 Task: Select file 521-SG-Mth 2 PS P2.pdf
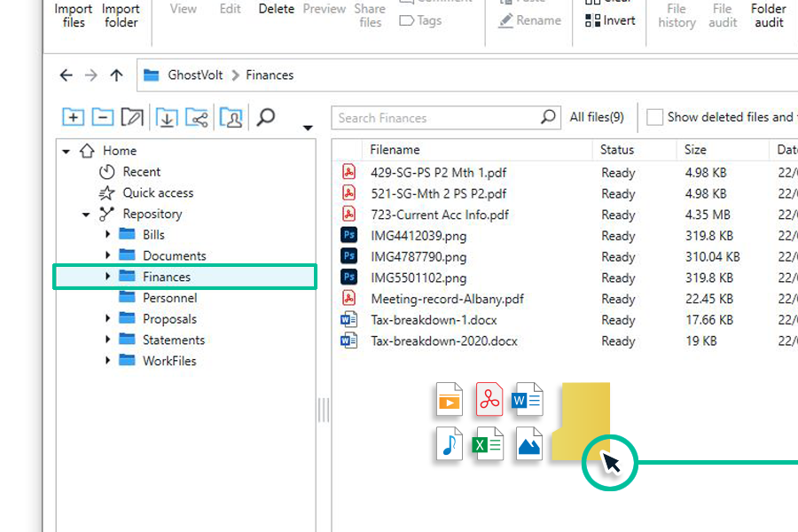(x=438, y=194)
